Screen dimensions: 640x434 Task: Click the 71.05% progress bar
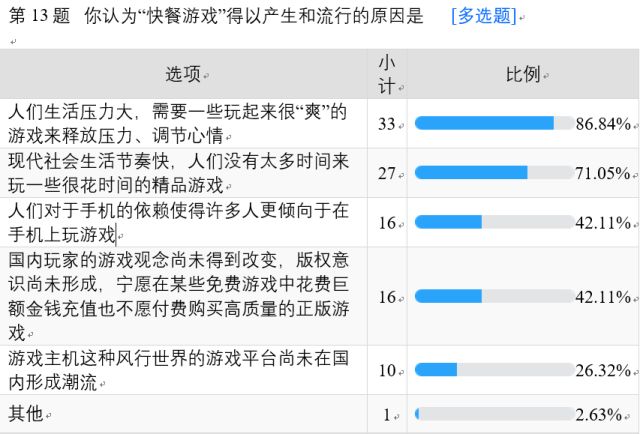(x=494, y=172)
